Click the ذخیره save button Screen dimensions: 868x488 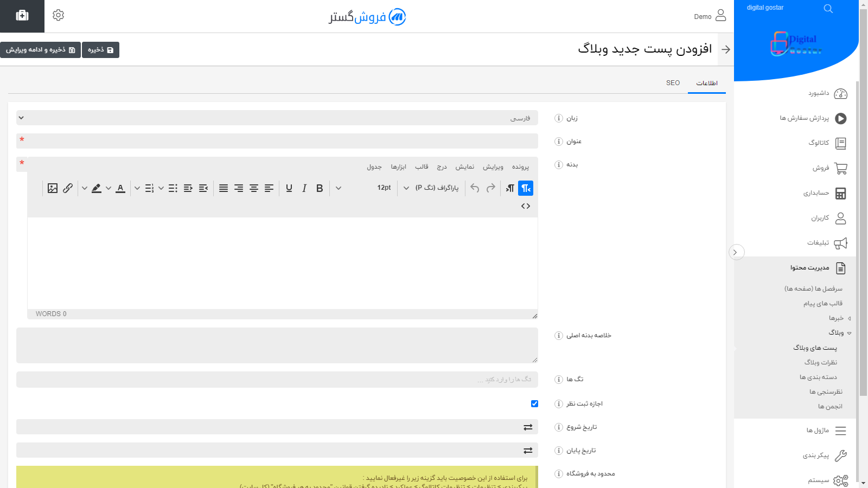(x=100, y=50)
